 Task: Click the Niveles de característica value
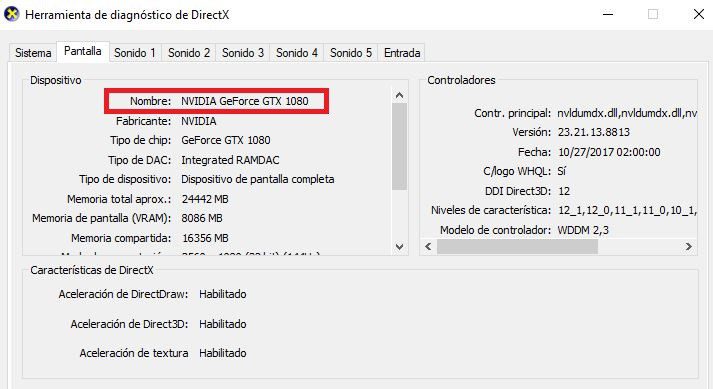tap(627, 210)
